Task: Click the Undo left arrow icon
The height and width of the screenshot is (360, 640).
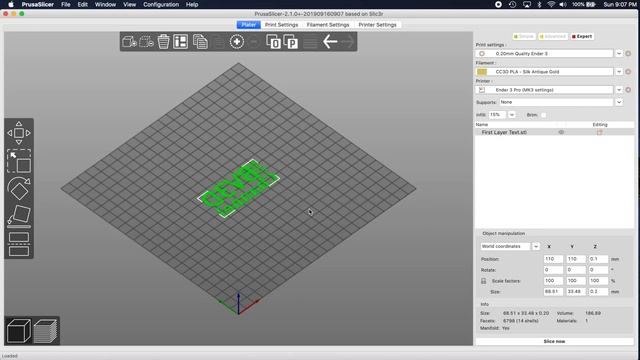Action: pyautogui.click(x=330, y=42)
